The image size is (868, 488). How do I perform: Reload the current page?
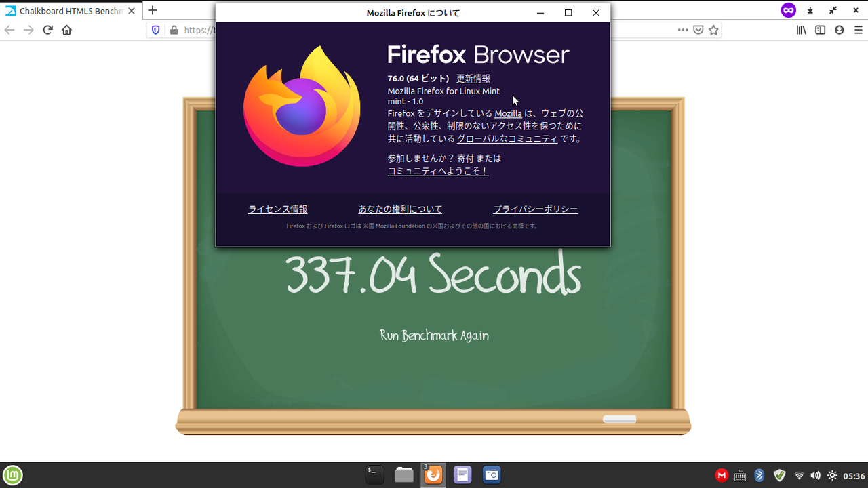tap(47, 30)
